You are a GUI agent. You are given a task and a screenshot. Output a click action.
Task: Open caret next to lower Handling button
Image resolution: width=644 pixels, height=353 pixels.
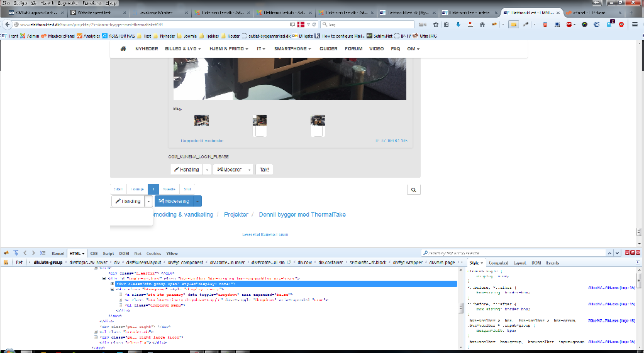tap(148, 201)
